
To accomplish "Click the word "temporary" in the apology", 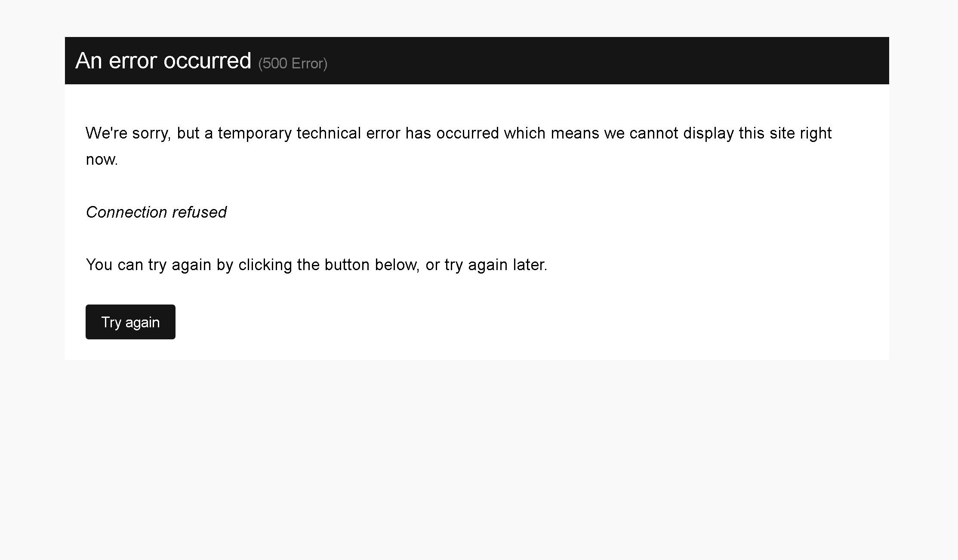I will (x=255, y=133).
